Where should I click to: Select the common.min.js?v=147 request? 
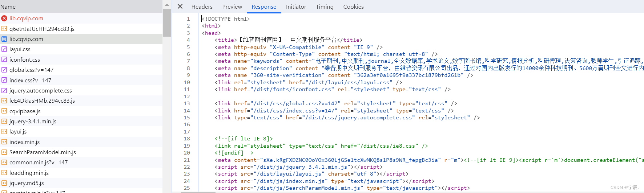click(81, 162)
